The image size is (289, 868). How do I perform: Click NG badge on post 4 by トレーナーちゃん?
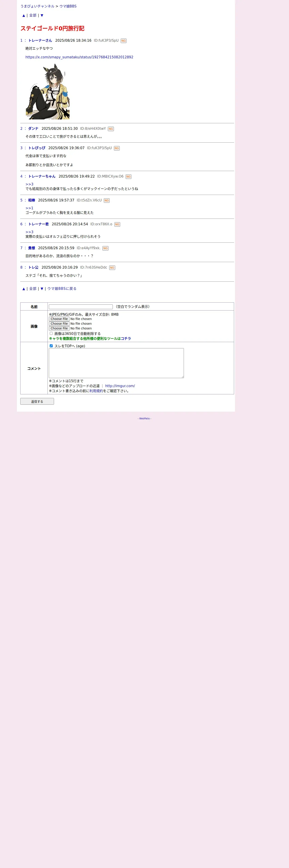tap(129, 177)
